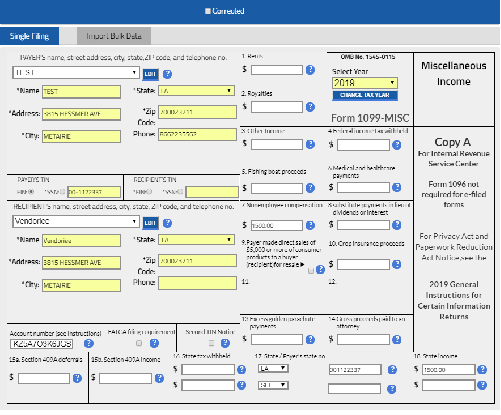Switch to the Single Filing tab
This screenshot has height=415, width=501.
click(x=29, y=36)
